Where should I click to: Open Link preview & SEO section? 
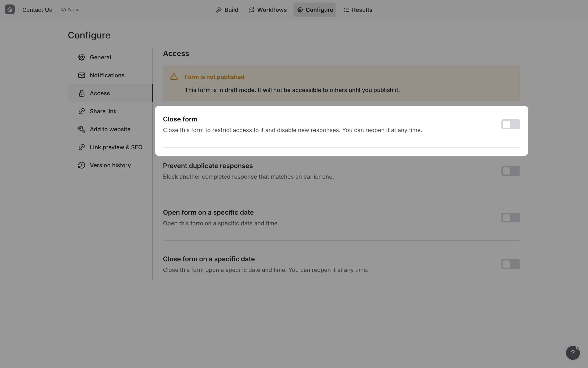pyautogui.click(x=110, y=147)
